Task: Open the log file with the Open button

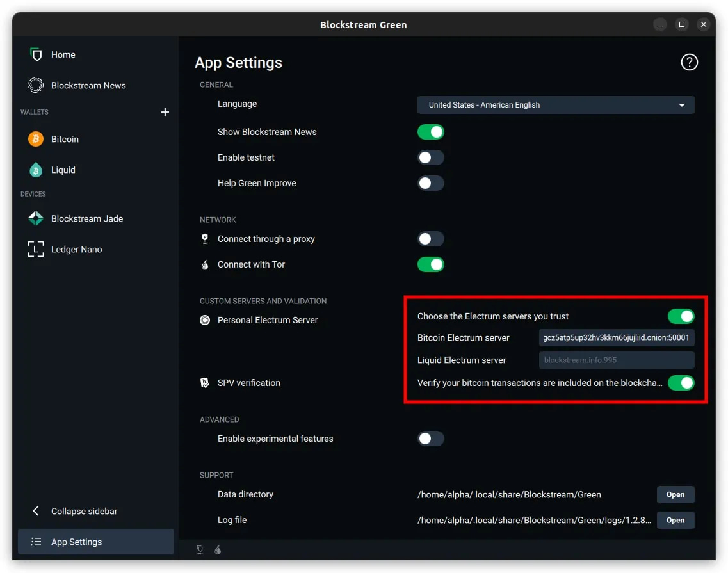Action: click(x=675, y=520)
